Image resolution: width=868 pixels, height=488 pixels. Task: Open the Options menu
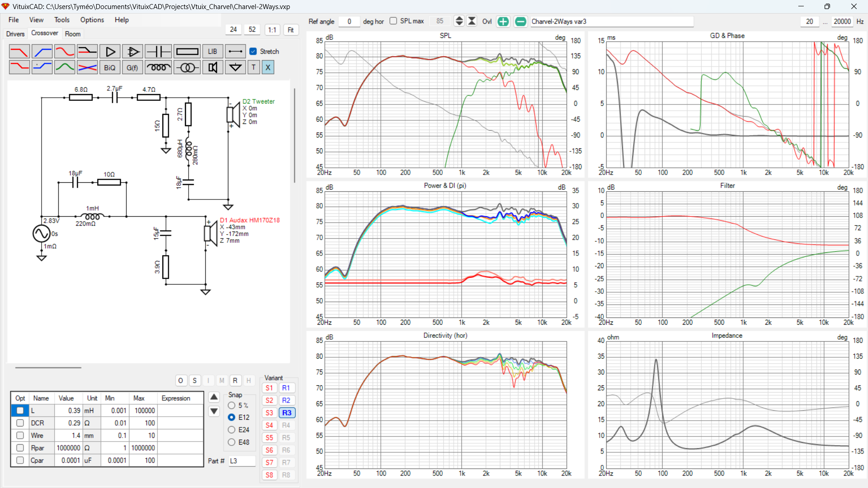(x=92, y=20)
